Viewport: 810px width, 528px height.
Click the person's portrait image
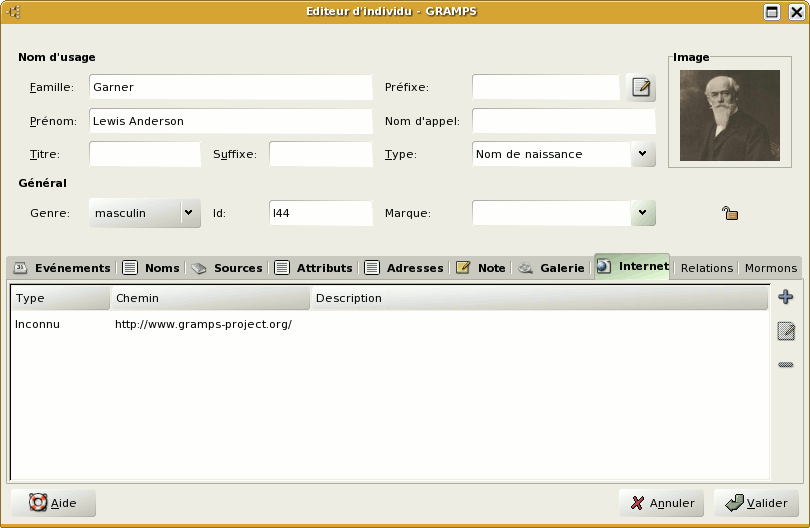pyautogui.click(x=729, y=115)
